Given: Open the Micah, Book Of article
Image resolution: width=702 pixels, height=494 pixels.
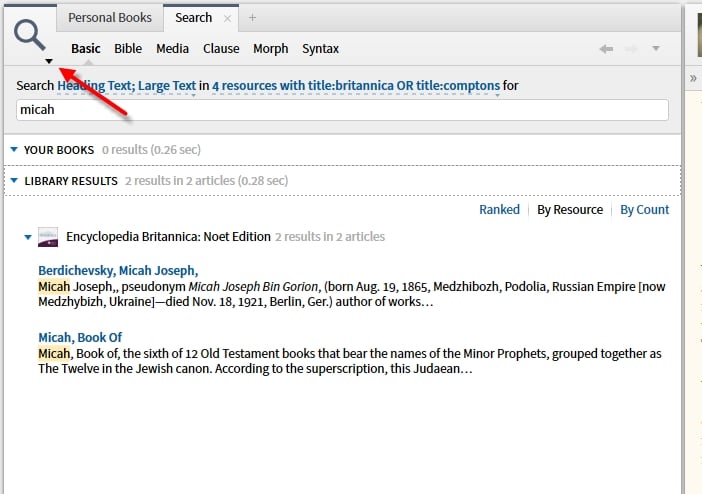Looking at the screenshot, I should coord(80,337).
